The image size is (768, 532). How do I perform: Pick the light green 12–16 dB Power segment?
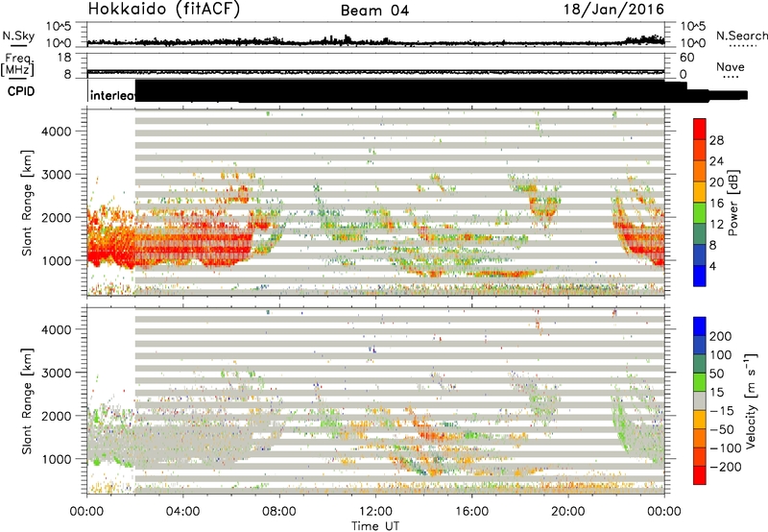click(700, 213)
